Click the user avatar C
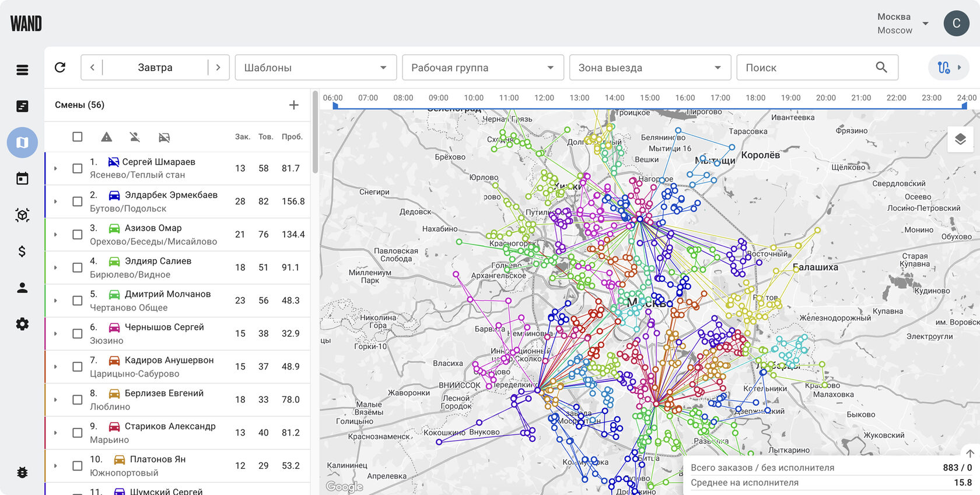This screenshot has height=495, width=980. (x=957, y=23)
